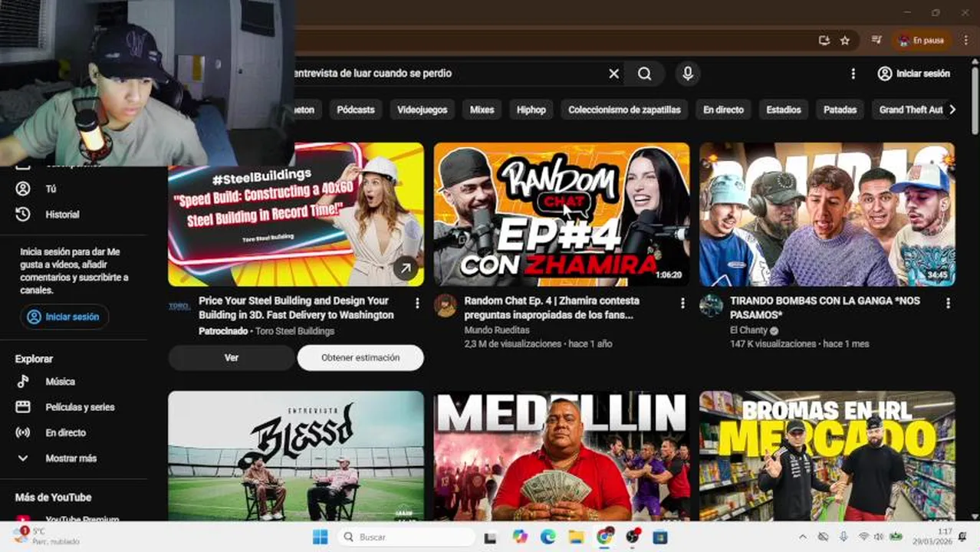Select the Estadios filter chip
Image resolution: width=980 pixels, height=552 pixels.
(x=784, y=110)
